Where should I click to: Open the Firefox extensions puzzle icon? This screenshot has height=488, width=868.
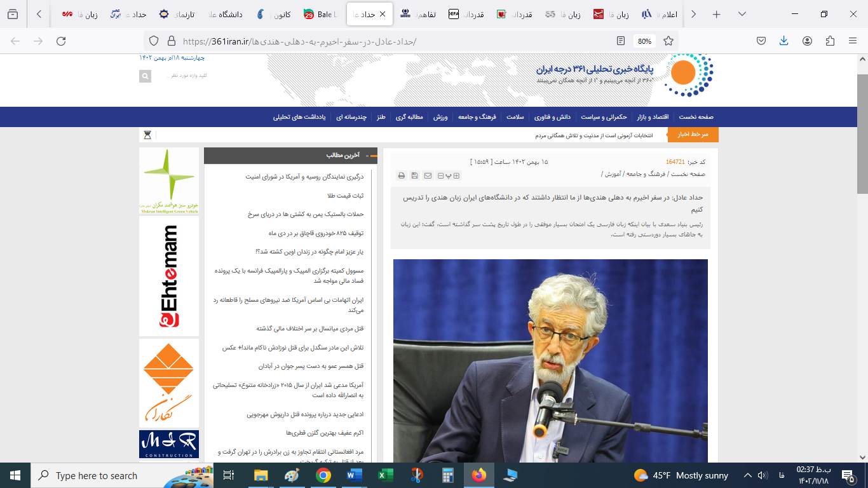click(830, 41)
